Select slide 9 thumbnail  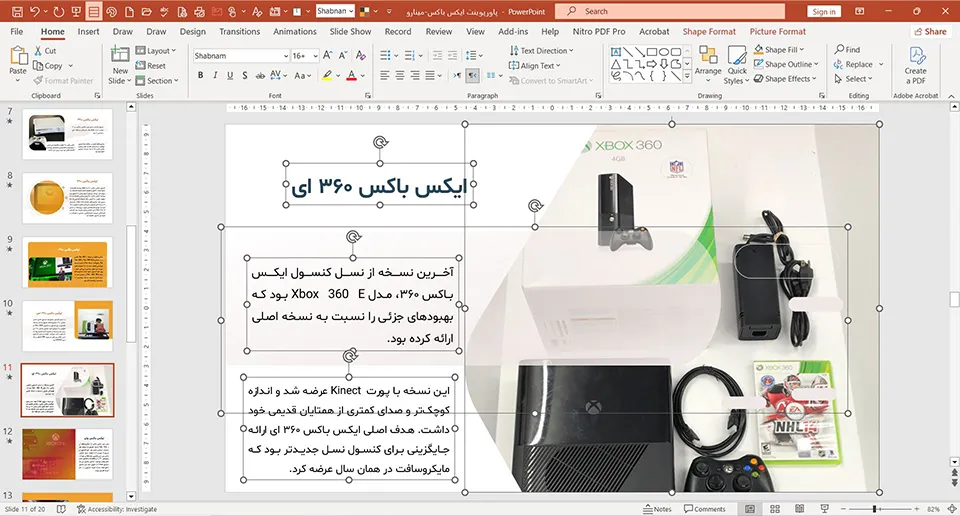pyautogui.click(x=67, y=263)
